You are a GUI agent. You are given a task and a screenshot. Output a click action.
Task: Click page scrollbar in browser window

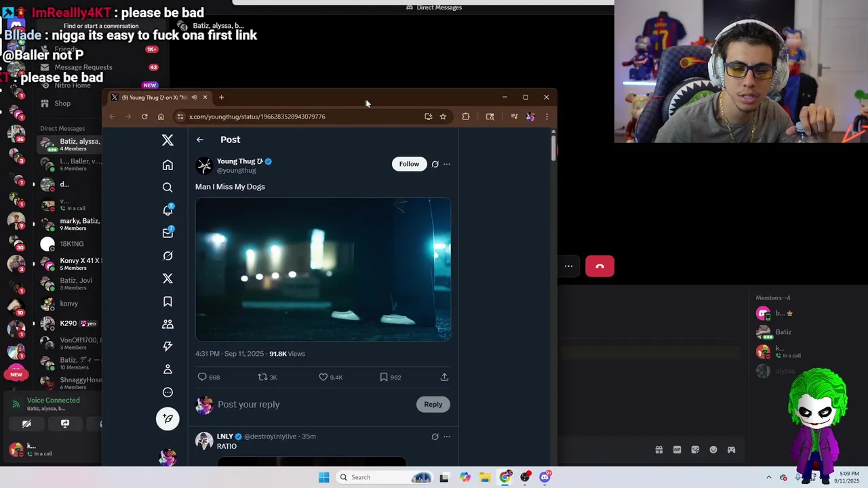pos(553,148)
